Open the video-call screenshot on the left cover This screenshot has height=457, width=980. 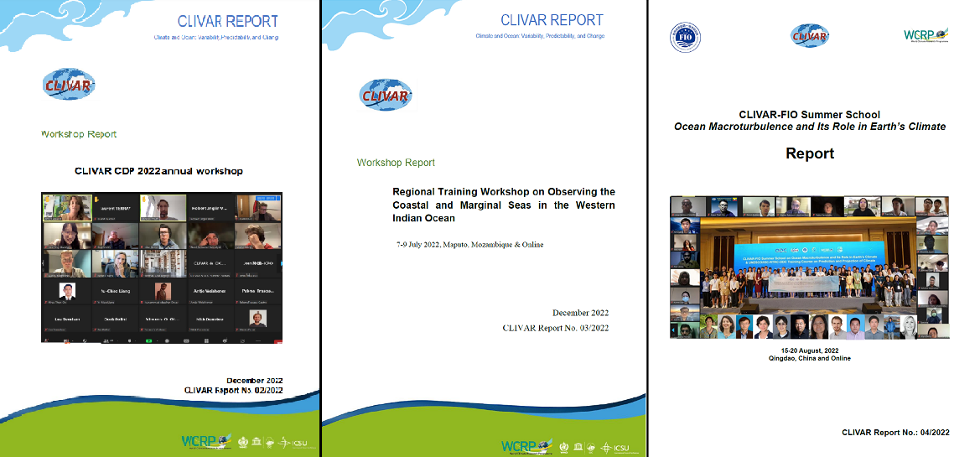tap(162, 268)
